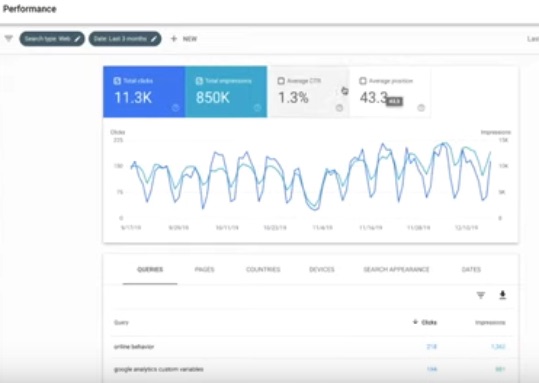Click the Performance page heading
The width and height of the screenshot is (539, 383).
coord(30,9)
